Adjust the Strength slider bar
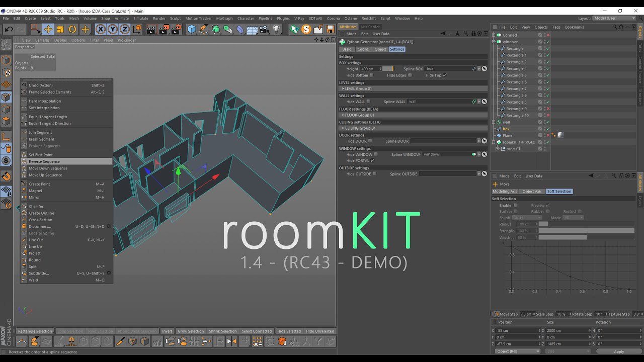 coord(587,231)
